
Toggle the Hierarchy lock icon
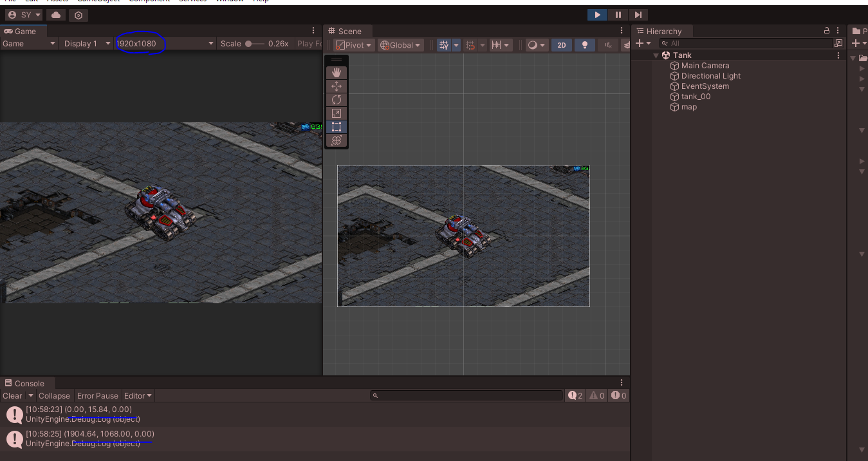pyautogui.click(x=827, y=31)
